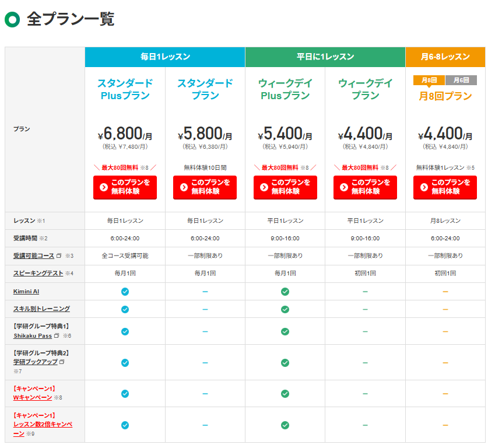Screen dimensions: 495x448
Task: Start free trial for スタンダードPlusプラン
Action: point(125,187)
